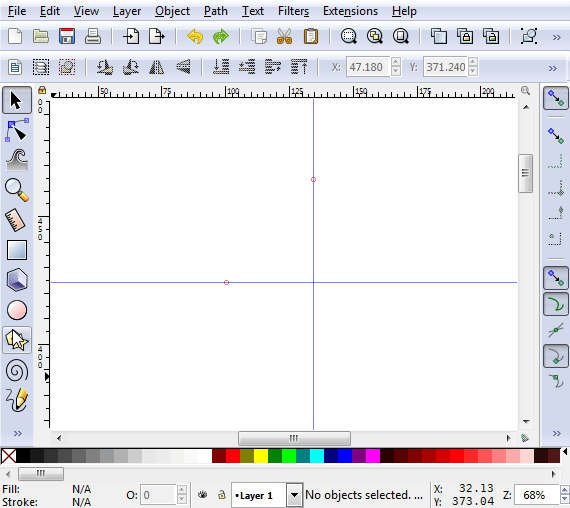Increase Y coordinate spinner
Image resolution: width=570 pixels, height=508 pixels.
(473, 62)
